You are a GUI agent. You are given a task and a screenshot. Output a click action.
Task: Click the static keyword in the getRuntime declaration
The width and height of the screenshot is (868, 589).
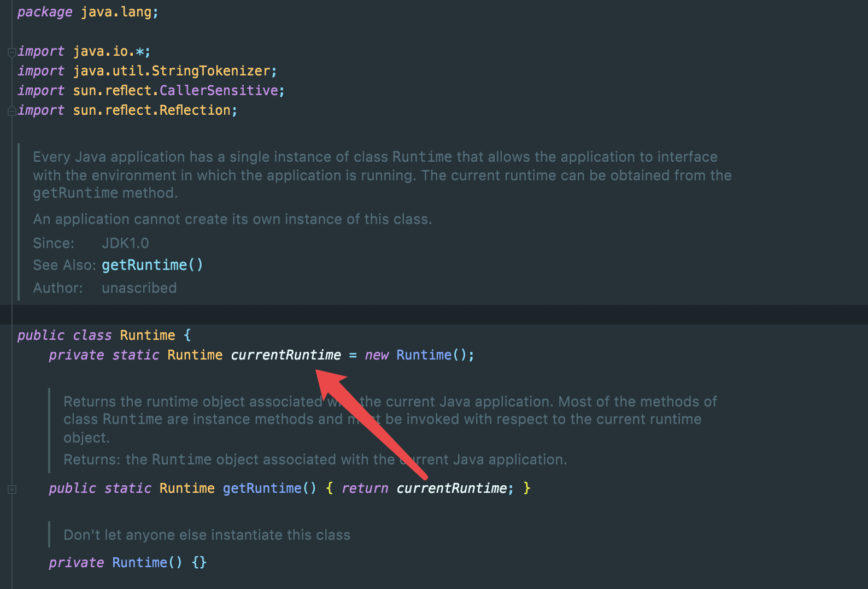point(128,488)
